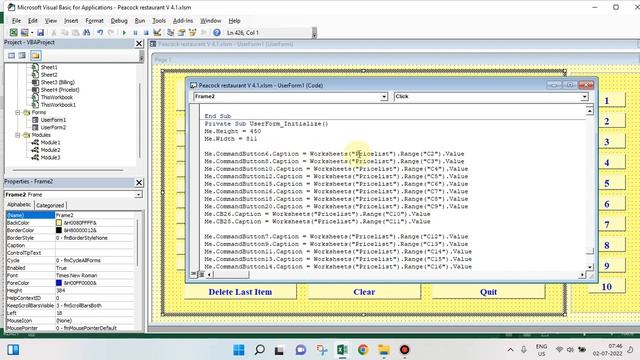
Task: Click the Clear button on UserForm
Action: click(x=364, y=292)
